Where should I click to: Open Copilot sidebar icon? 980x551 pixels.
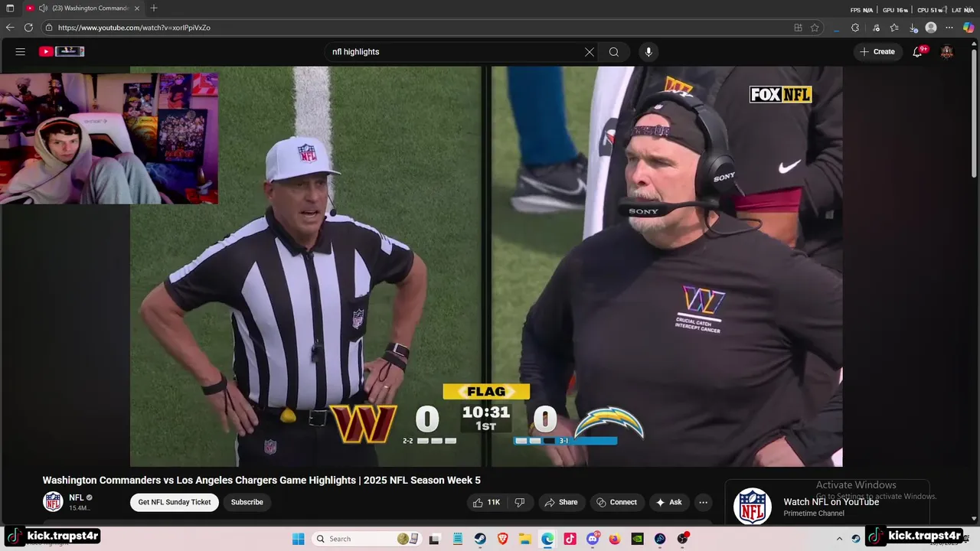tap(969, 28)
